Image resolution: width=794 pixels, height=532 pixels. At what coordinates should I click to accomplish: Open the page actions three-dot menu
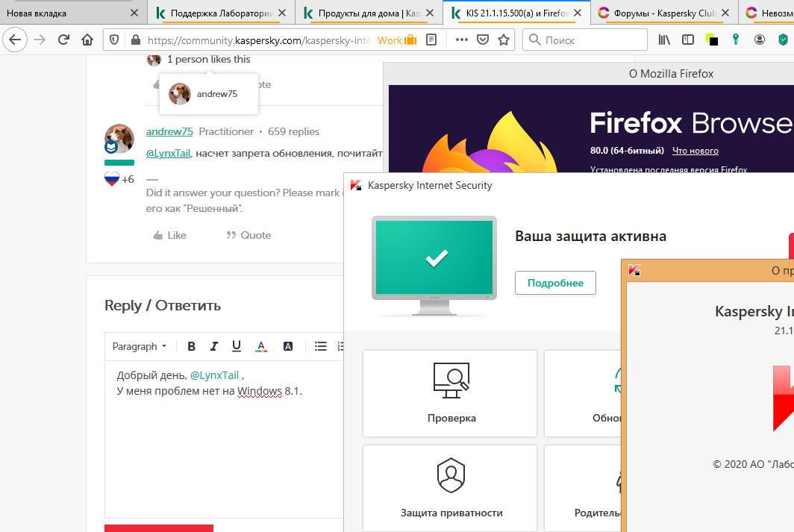click(x=461, y=40)
